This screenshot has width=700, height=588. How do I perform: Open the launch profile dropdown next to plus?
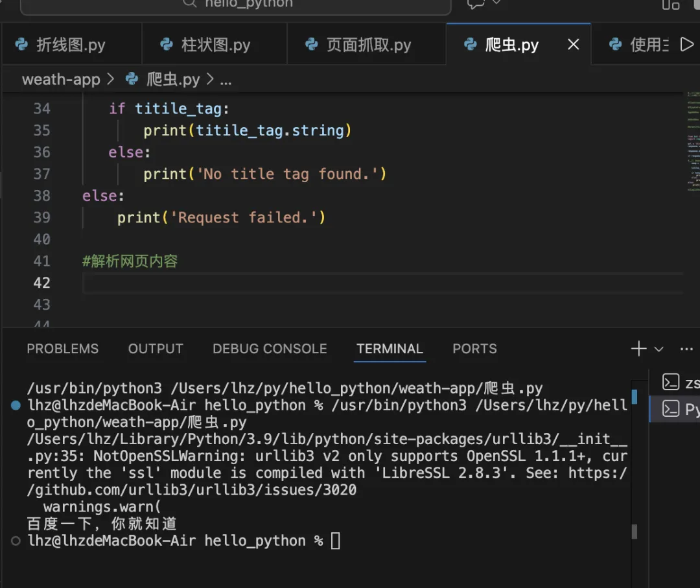tap(659, 349)
